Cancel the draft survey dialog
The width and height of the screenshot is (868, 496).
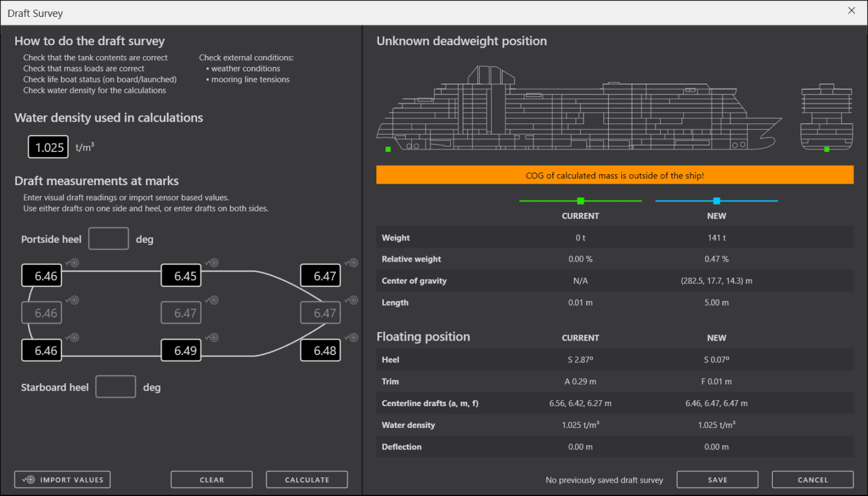(x=813, y=480)
